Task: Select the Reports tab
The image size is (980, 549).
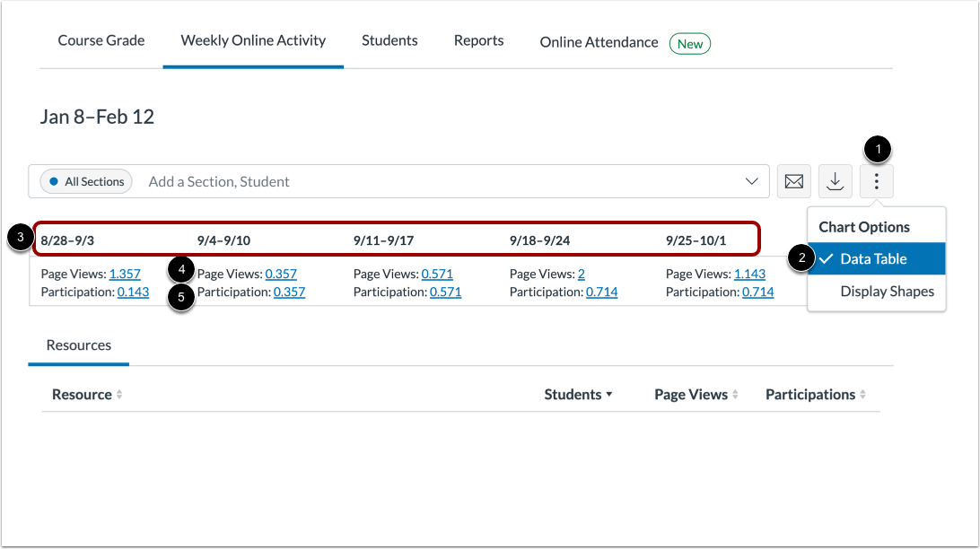Action: coord(478,40)
